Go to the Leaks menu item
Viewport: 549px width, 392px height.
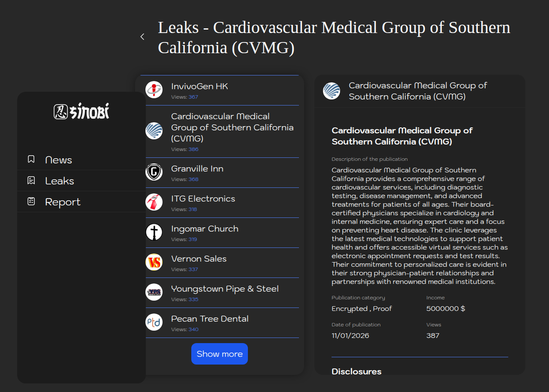(x=60, y=181)
